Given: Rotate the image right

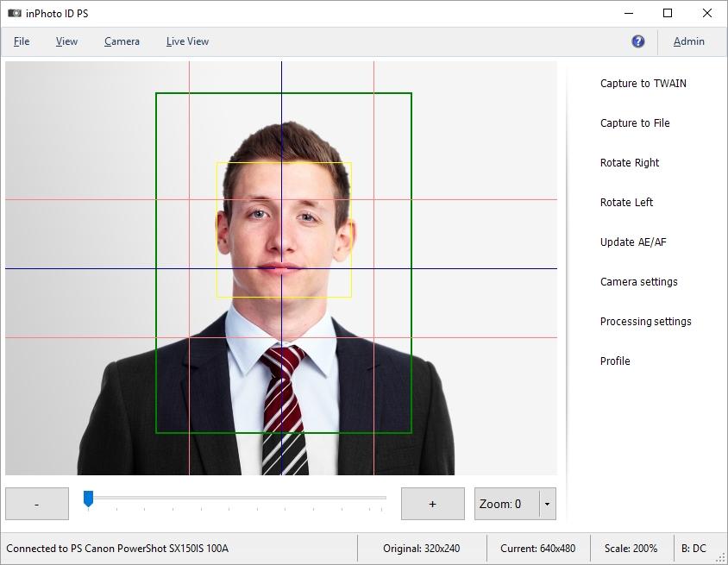Looking at the screenshot, I should [630, 163].
